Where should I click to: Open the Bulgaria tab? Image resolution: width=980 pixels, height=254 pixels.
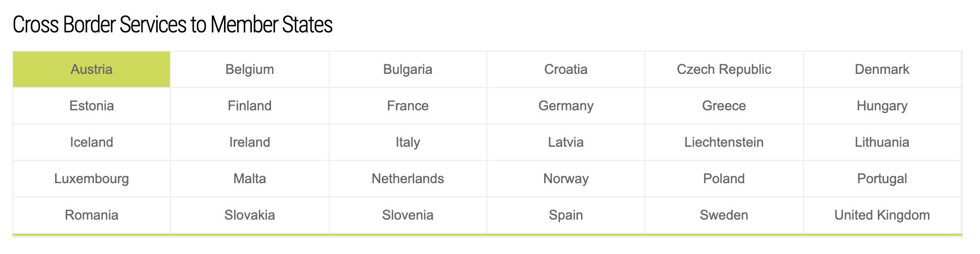(408, 69)
